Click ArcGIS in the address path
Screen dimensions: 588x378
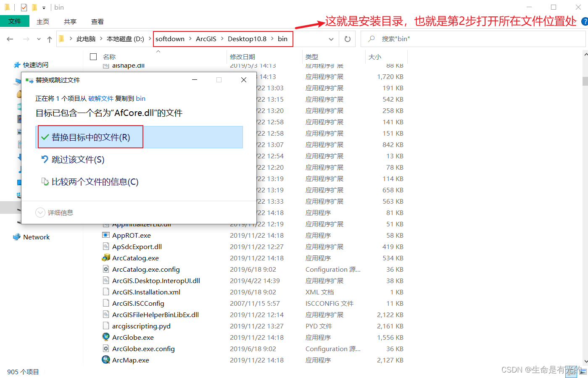click(x=206, y=39)
